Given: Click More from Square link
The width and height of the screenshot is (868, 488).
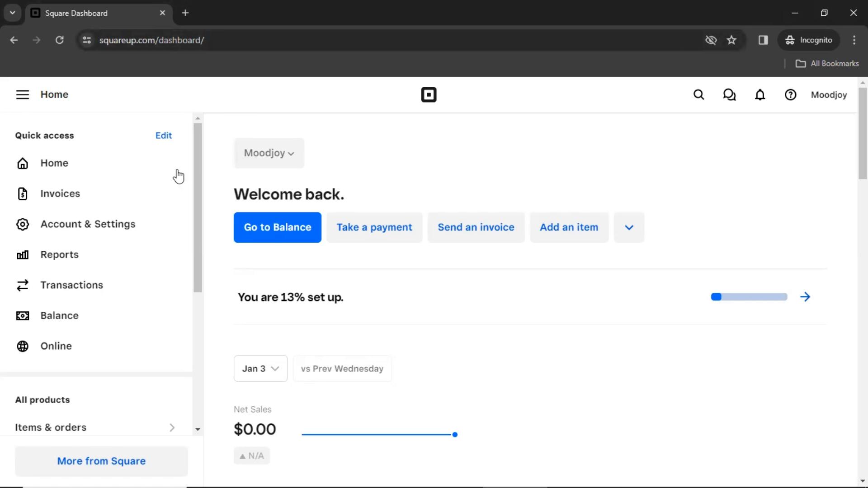Looking at the screenshot, I should [x=101, y=461].
